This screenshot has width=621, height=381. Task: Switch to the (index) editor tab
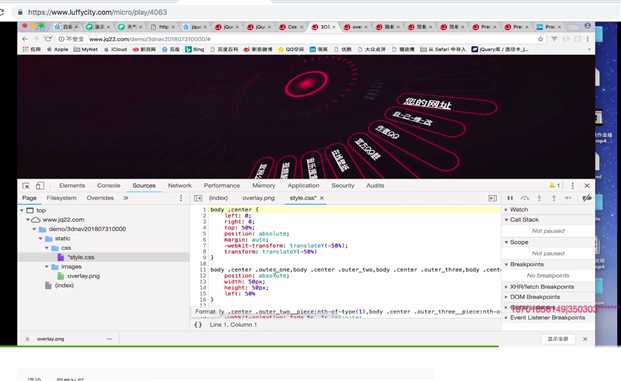[x=219, y=198]
